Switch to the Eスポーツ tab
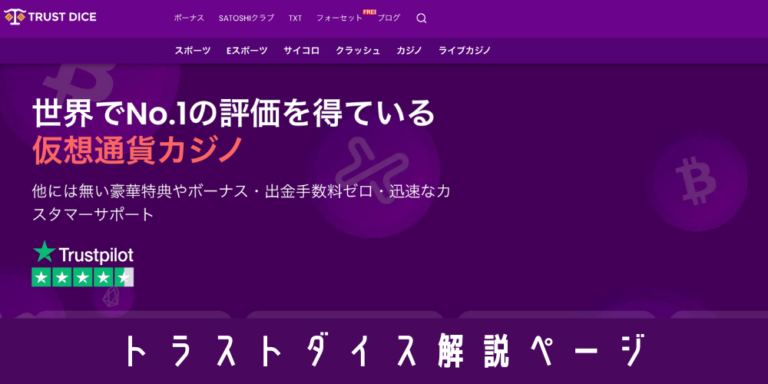768x384 pixels. (247, 50)
